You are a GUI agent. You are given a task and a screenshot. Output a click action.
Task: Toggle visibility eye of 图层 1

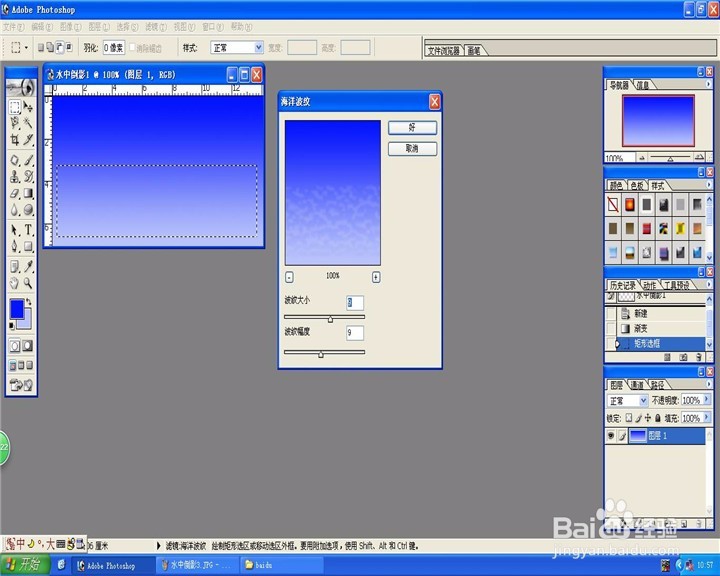[611, 435]
